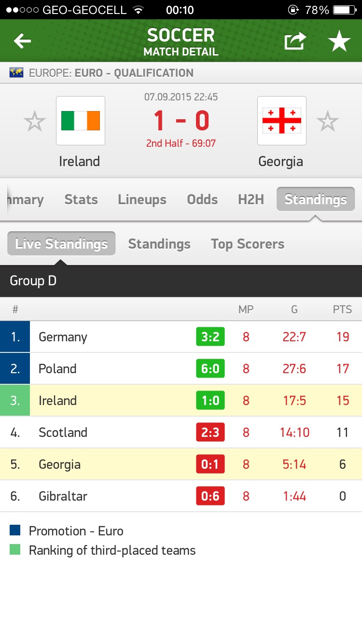Viewport: 362px width, 644px height.
Task: Open the H2H tab
Action: (251, 199)
